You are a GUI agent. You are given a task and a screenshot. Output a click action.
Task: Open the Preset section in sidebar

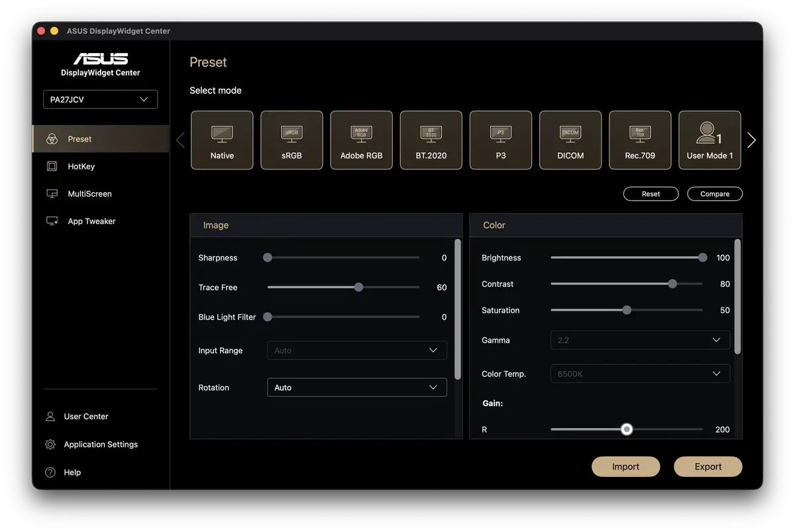(101, 139)
